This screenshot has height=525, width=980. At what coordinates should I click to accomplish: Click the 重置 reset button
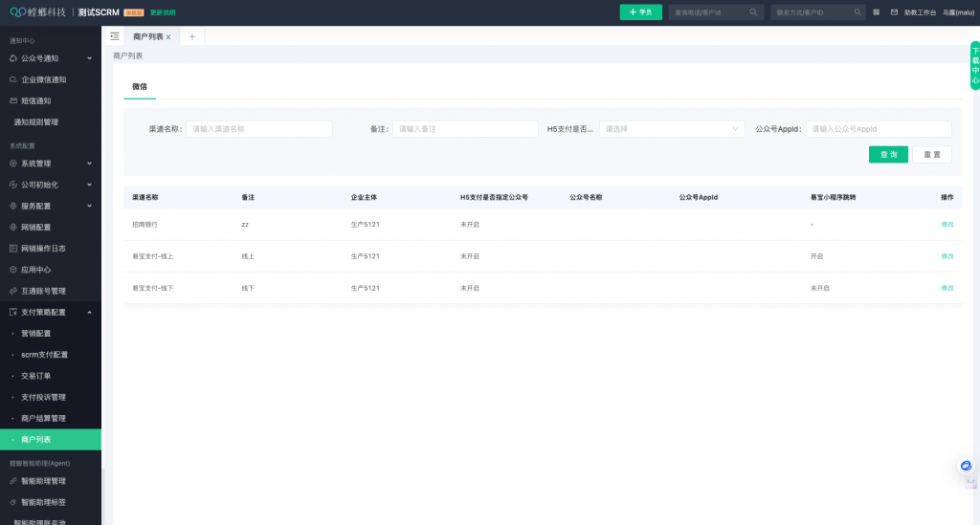(931, 155)
